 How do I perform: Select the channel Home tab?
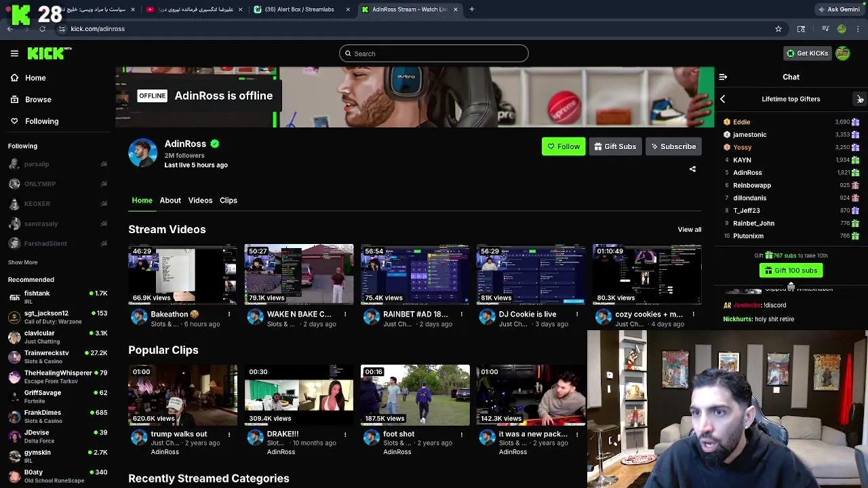point(142,201)
